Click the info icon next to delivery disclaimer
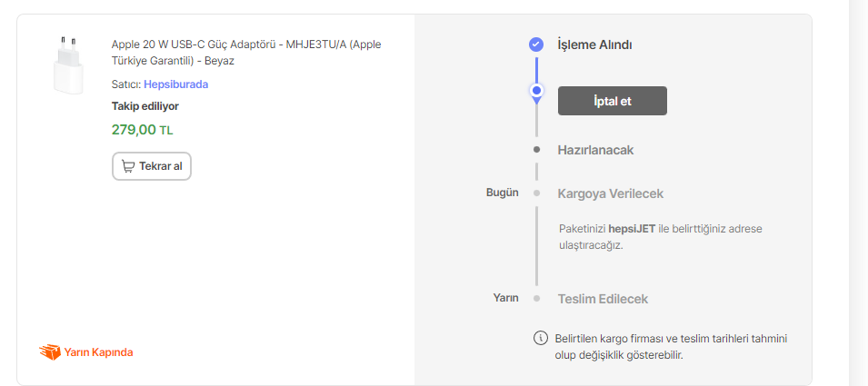The width and height of the screenshot is (868, 386). [541, 339]
